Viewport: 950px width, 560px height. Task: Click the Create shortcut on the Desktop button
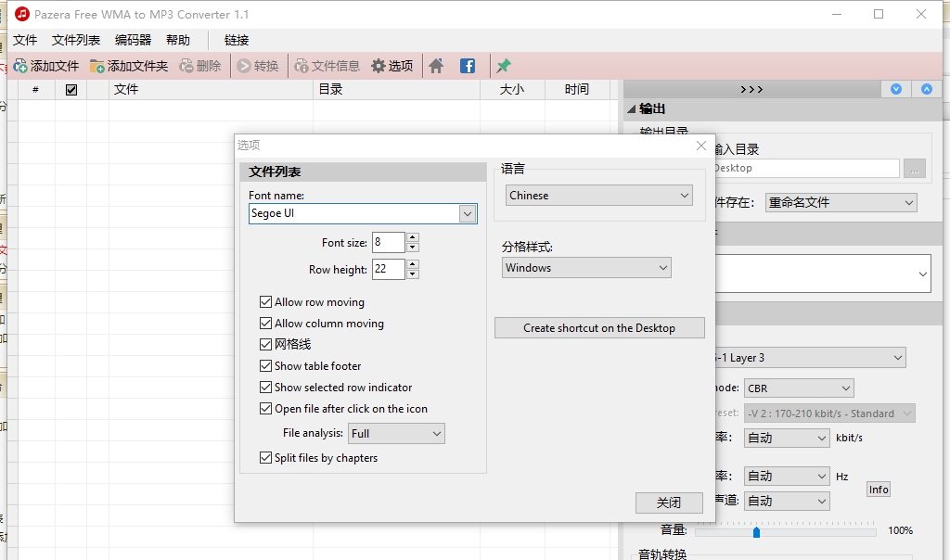598,327
